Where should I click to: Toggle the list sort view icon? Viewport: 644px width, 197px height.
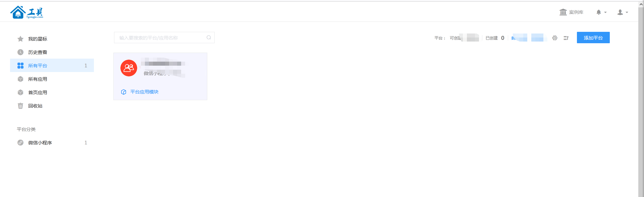[566, 38]
